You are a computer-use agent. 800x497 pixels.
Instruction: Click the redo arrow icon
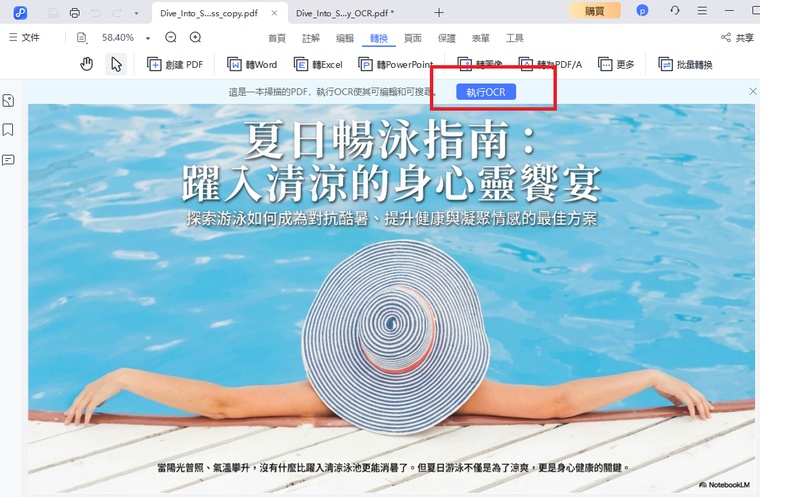pos(116,13)
